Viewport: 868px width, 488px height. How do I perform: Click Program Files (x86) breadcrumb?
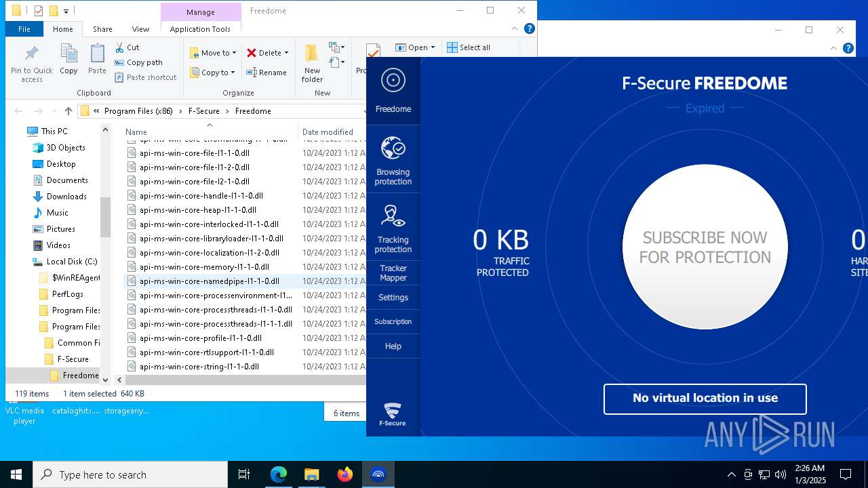pyautogui.click(x=138, y=111)
